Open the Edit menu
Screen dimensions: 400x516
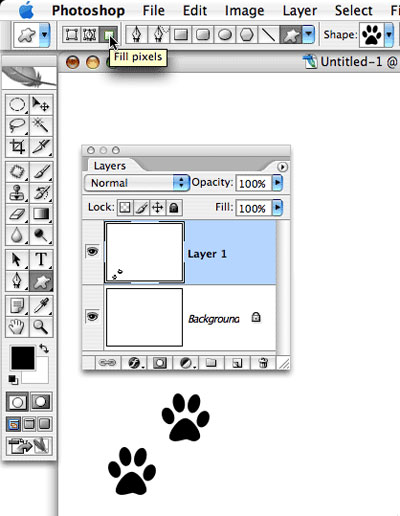195,11
